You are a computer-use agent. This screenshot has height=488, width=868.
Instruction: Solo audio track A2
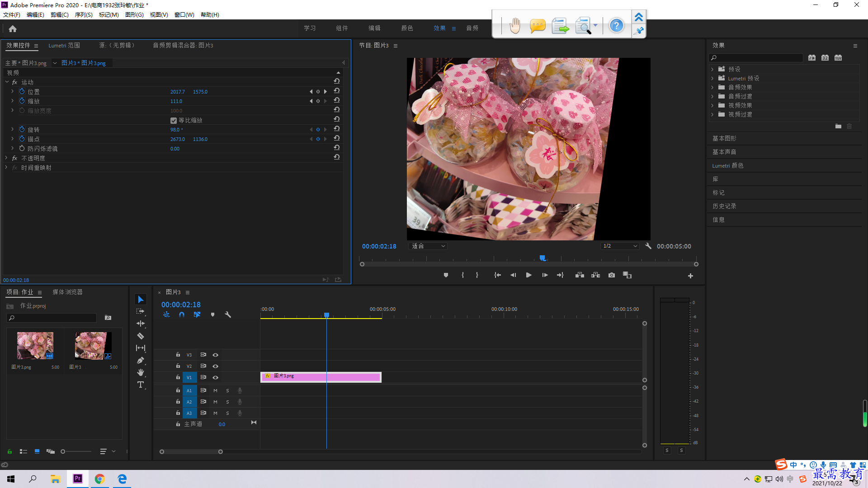click(227, 402)
